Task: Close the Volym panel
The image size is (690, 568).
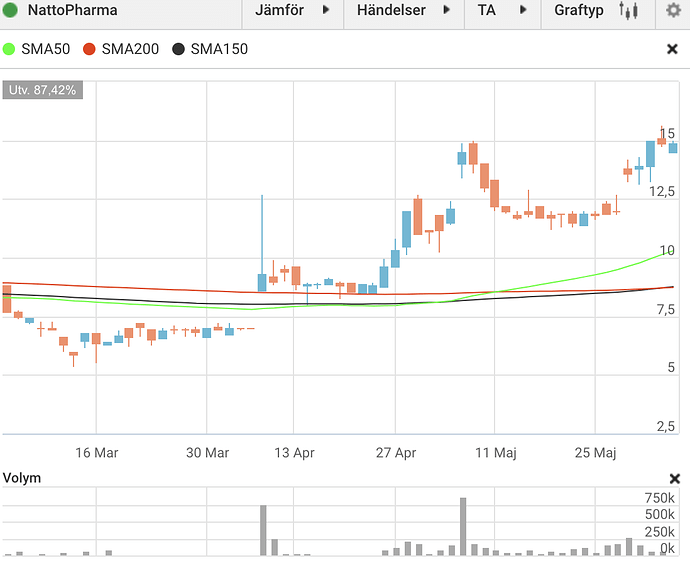Action: pos(675,478)
